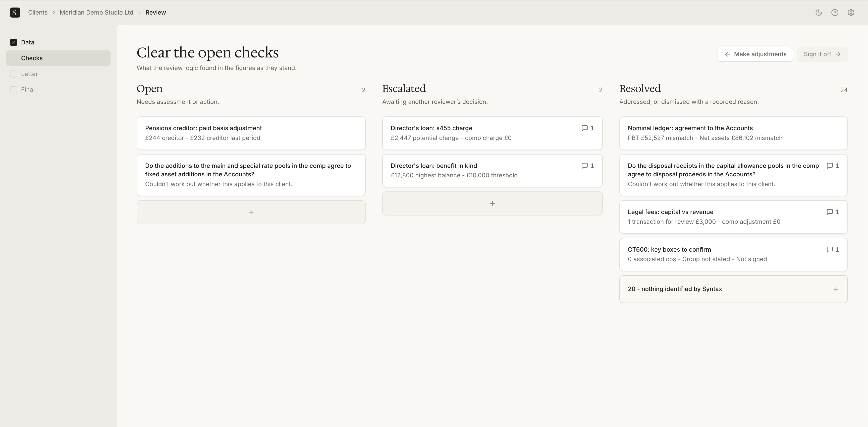Open the Clients breadcrumb link

coord(38,13)
